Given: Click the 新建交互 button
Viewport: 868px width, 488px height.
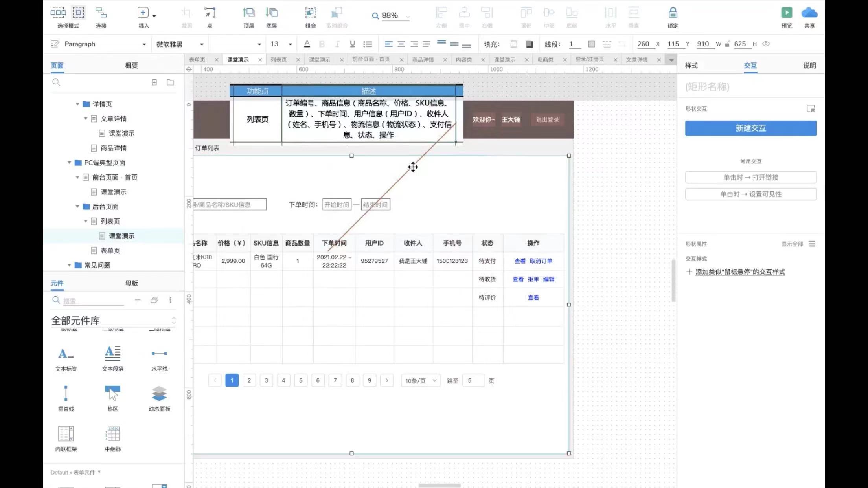Looking at the screenshot, I should 750,128.
